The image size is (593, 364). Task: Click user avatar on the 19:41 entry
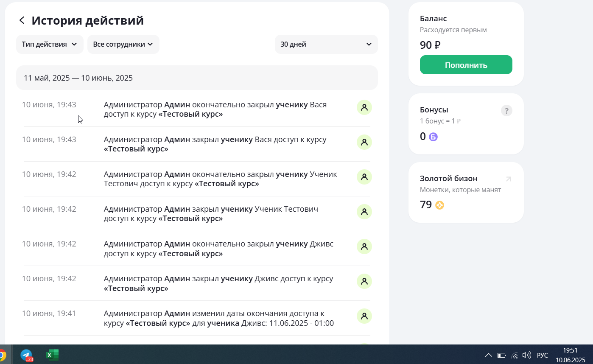click(364, 316)
